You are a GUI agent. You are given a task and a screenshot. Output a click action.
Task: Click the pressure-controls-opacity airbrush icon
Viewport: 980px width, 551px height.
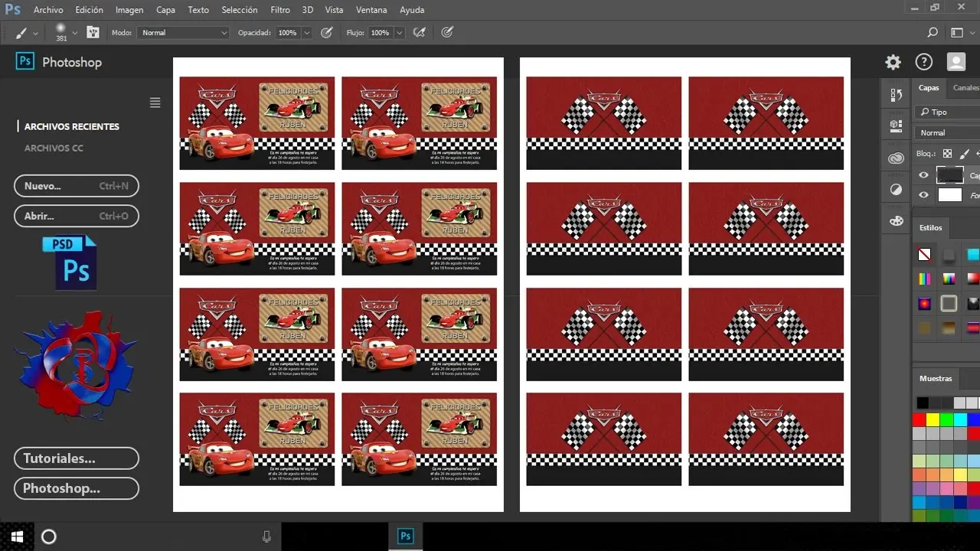[327, 32]
